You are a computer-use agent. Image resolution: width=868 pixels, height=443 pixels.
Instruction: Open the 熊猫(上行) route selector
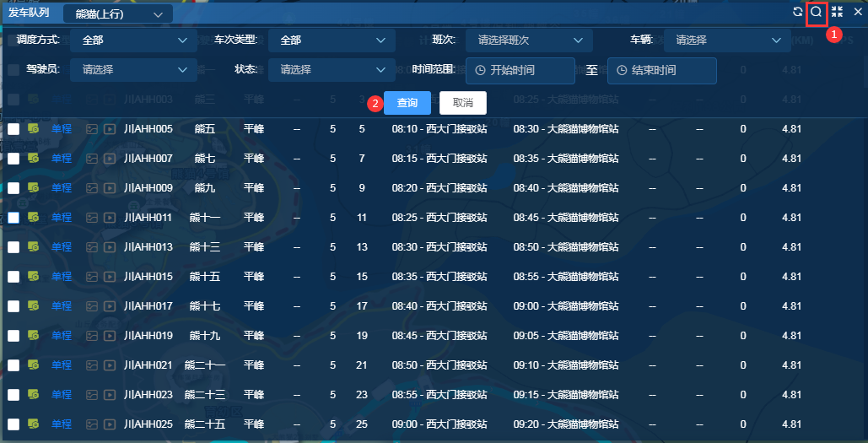click(x=118, y=14)
